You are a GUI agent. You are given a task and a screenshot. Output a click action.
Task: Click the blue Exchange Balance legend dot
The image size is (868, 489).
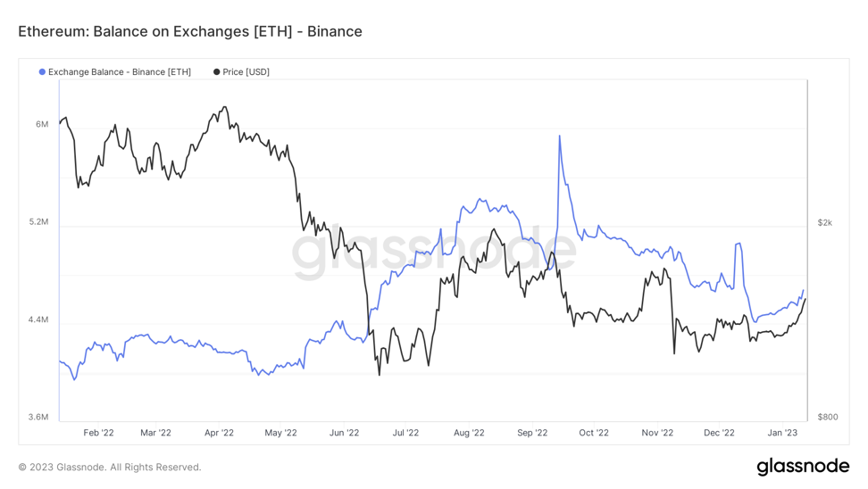(x=42, y=72)
